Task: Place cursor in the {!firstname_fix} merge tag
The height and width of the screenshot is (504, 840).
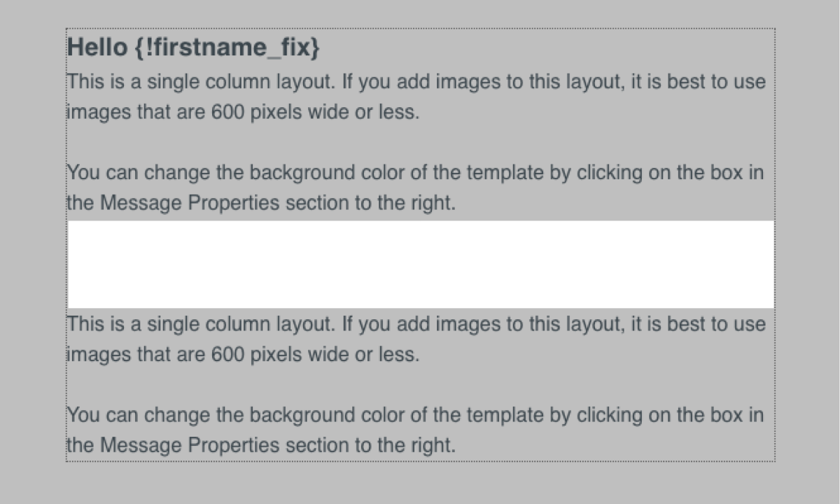Action: [225, 48]
